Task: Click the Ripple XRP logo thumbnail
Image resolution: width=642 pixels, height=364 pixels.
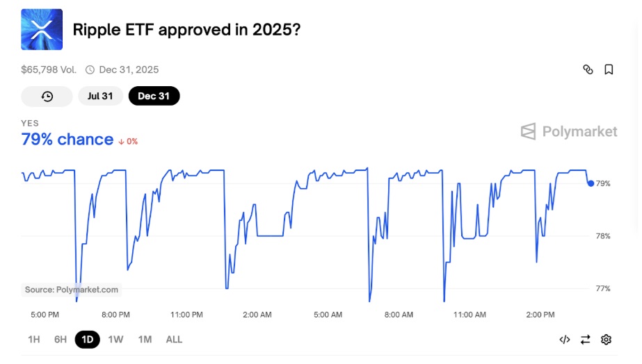Action: [42, 30]
